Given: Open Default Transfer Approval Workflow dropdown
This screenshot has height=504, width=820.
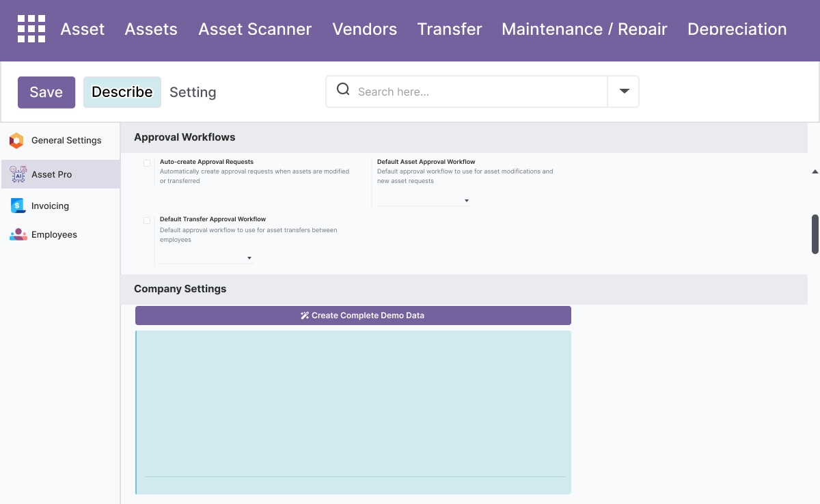Looking at the screenshot, I should click(206, 257).
